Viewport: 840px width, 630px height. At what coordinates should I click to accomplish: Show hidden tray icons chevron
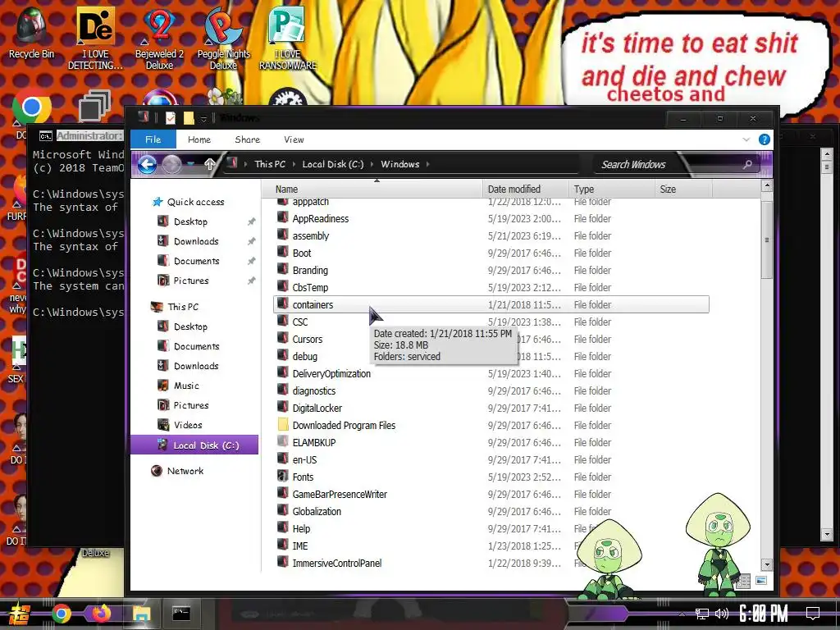[682, 614]
